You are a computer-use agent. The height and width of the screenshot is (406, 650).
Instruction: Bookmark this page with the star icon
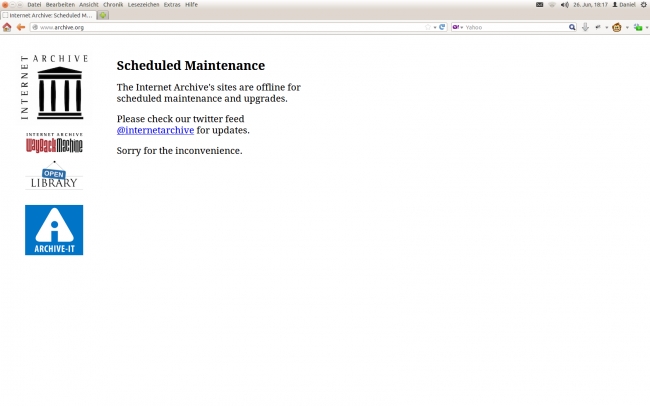point(428,27)
